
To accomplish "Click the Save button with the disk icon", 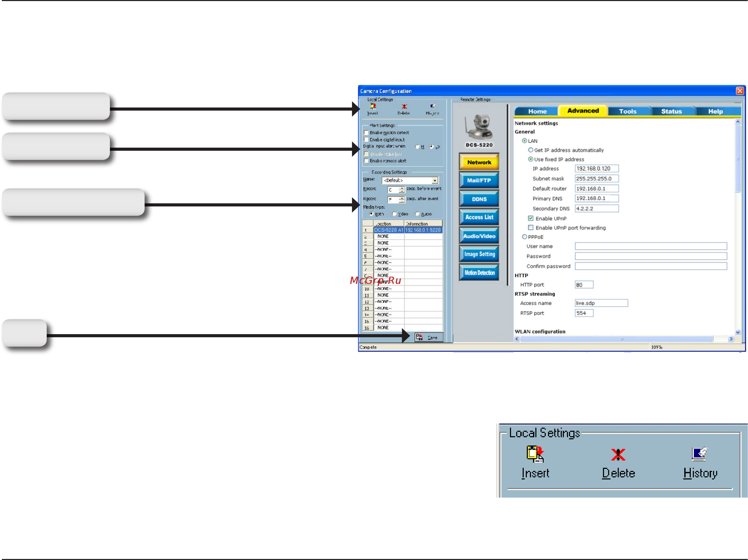I will pyautogui.click(x=429, y=338).
